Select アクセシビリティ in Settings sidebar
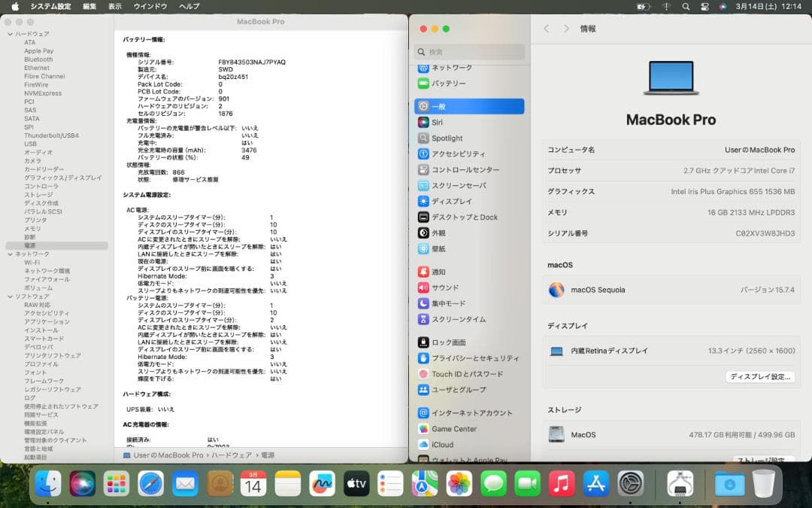 470,154
